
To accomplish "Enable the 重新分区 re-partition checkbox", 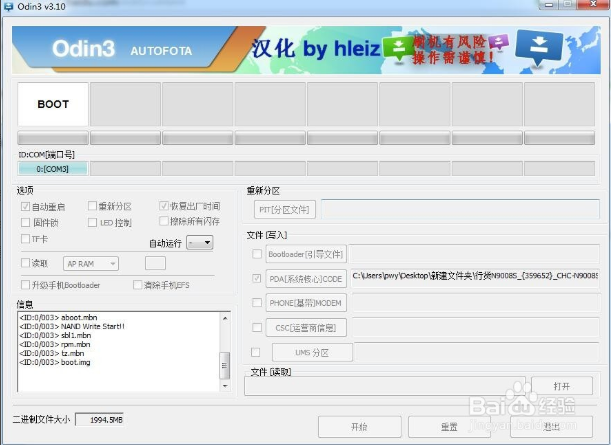I will click(x=92, y=206).
